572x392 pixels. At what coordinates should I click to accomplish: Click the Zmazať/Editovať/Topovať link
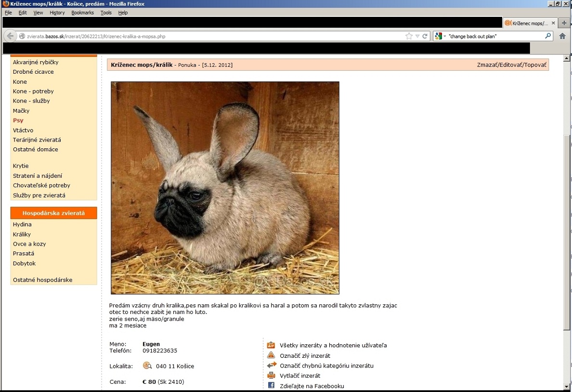[x=511, y=65]
